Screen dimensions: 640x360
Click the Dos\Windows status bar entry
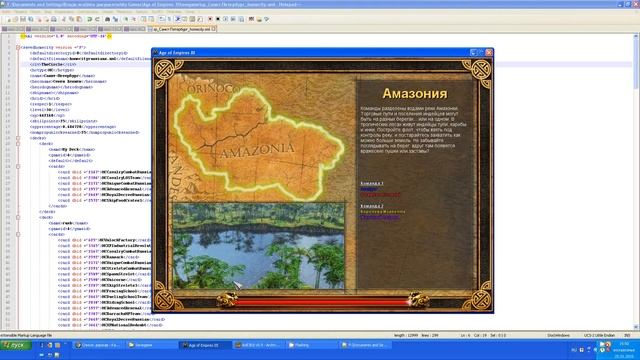click(558, 335)
